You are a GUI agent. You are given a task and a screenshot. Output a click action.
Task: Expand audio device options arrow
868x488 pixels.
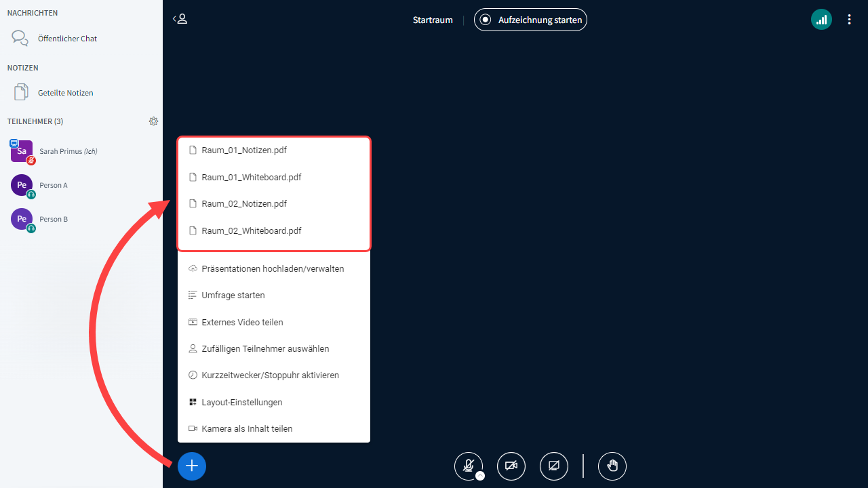[480, 476]
